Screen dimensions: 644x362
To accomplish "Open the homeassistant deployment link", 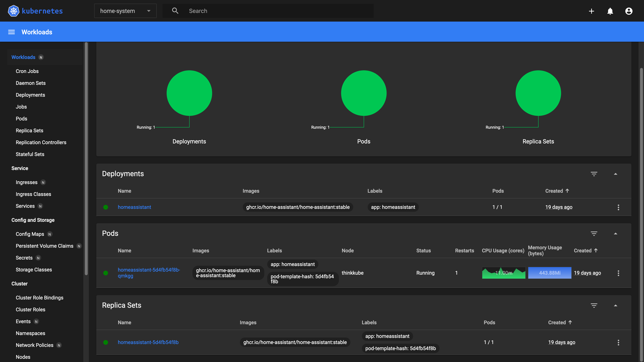I will coord(134,207).
